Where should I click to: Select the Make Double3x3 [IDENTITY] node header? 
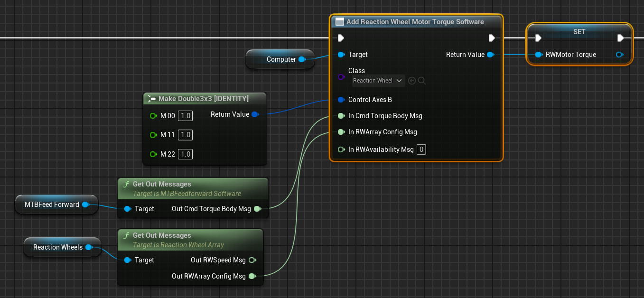click(203, 99)
